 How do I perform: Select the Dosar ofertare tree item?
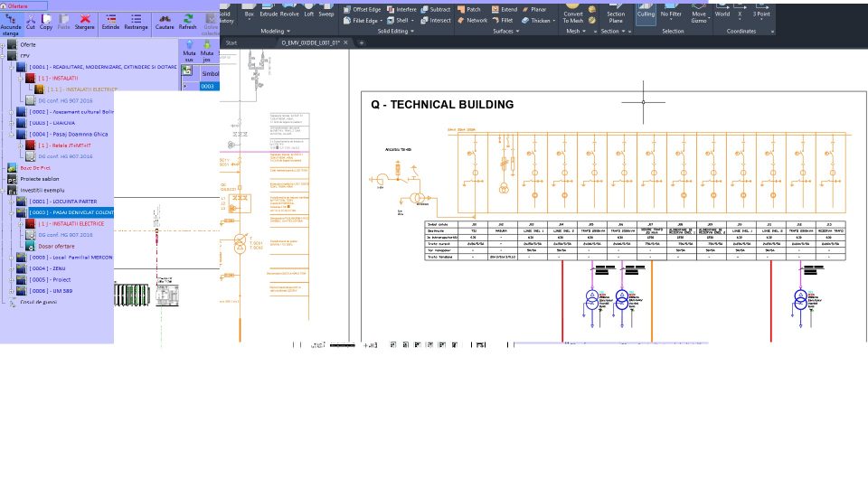tap(56, 246)
